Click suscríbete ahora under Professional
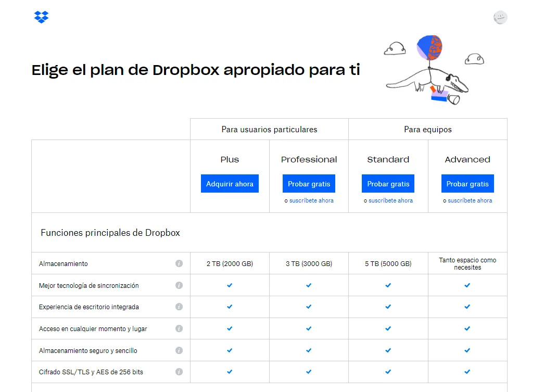The image size is (544, 392). 311,200
